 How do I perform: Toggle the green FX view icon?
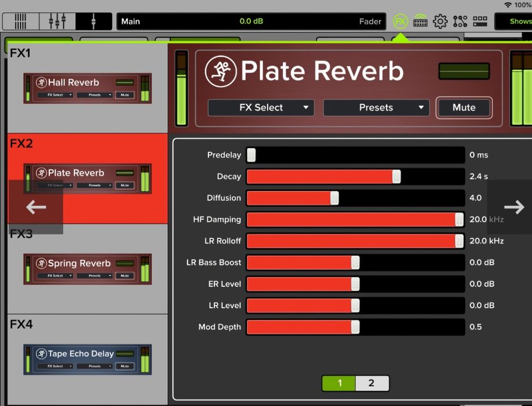400,21
